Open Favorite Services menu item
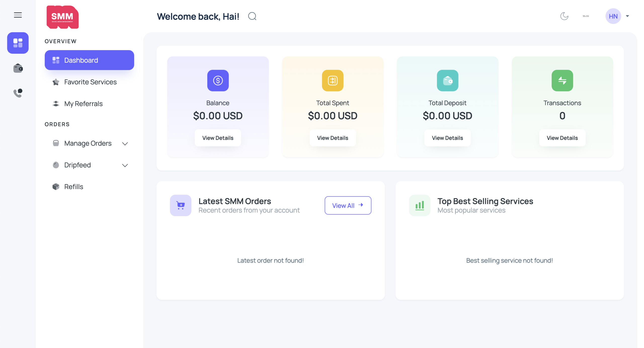The height and width of the screenshot is (348, 644). [90, 82]
